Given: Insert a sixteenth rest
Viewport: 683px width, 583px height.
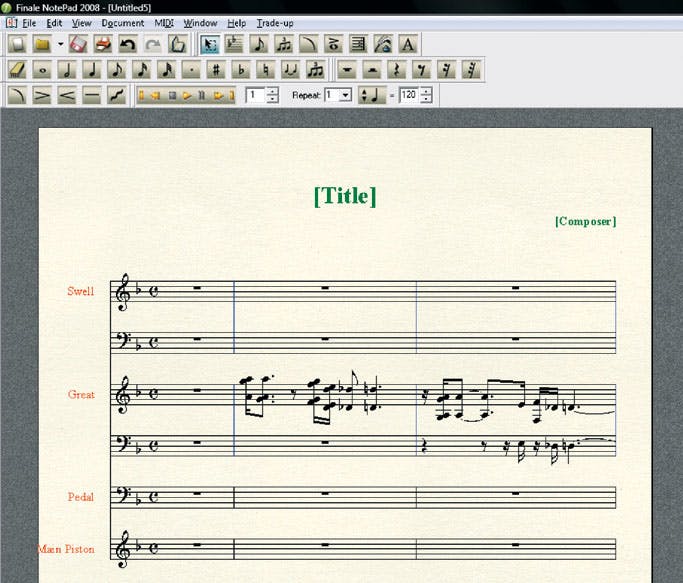Looking at the screenshot, I should [x=446, y=70].
